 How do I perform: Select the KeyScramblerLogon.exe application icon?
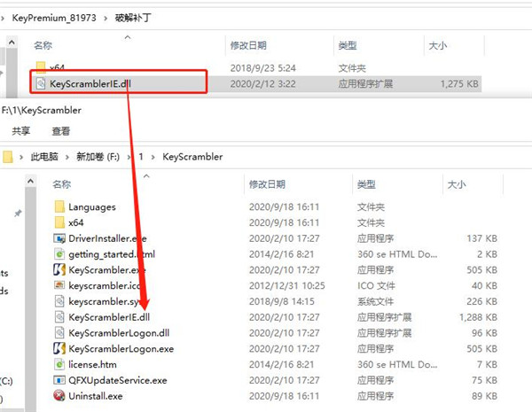tap(59, 348)
